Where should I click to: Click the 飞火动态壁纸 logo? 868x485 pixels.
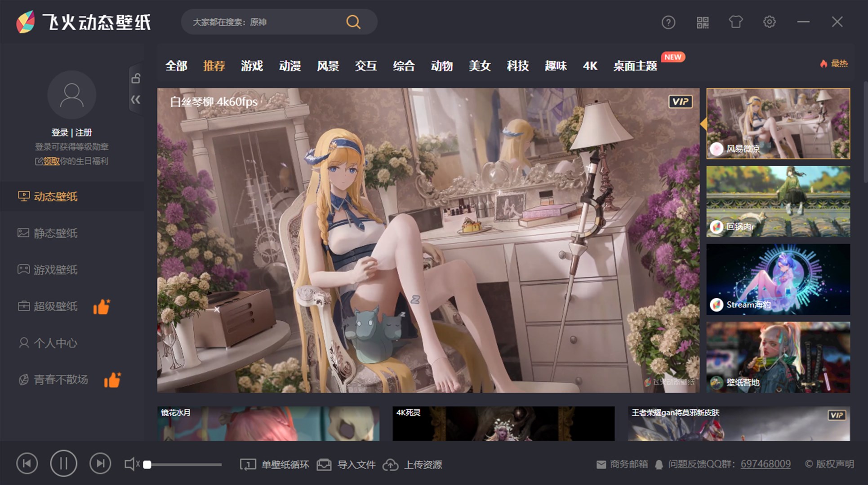point(83,22)
